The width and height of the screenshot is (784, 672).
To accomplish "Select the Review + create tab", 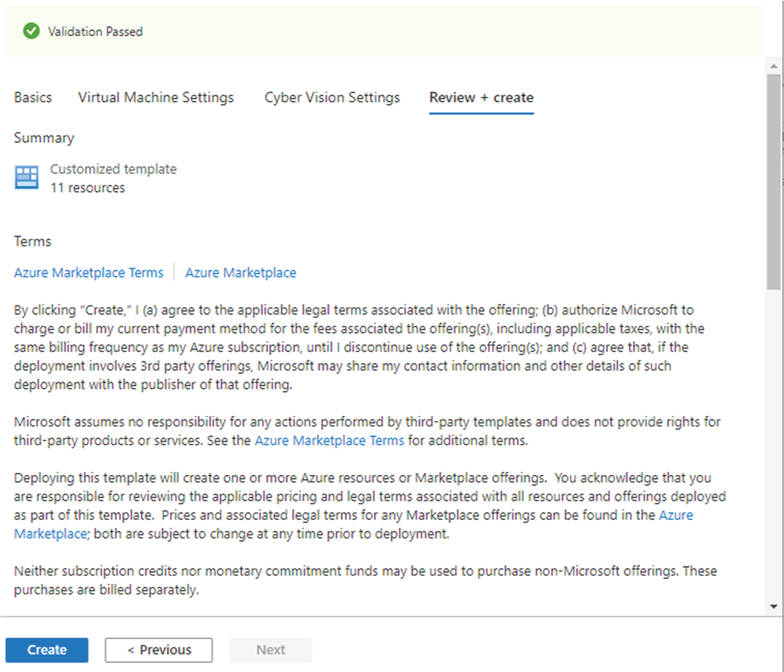I will click(481, 97).
